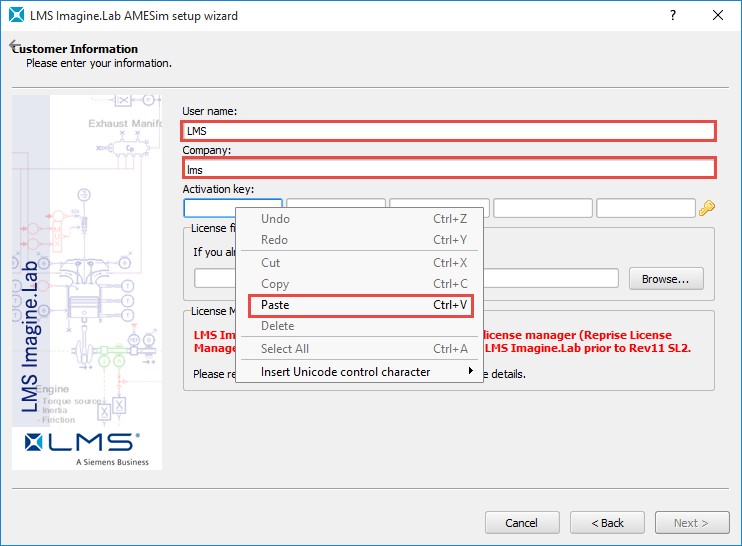Close the AMESim setup wizard window
This screenshot has height=546, width=742.
click(717, 15)
